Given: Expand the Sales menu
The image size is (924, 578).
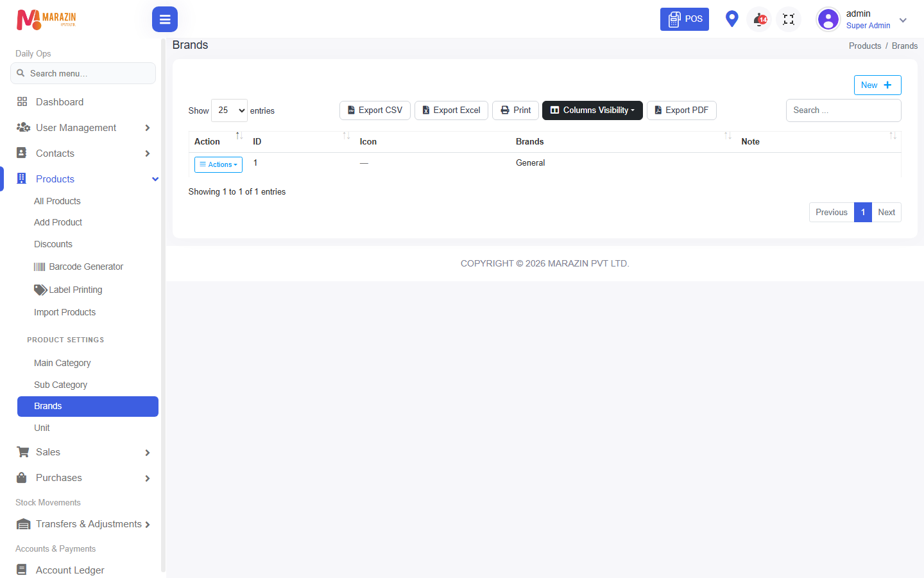Looking at the screenshot, I should click(x=83, y=452).
